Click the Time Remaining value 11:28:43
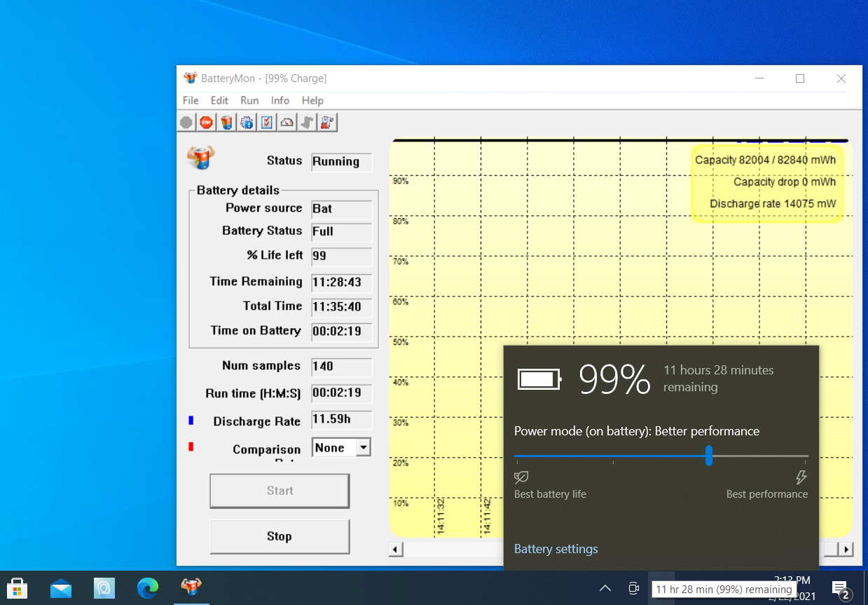Screen dimensions: 868x605 pyautogui.click(x=342, y=283)
